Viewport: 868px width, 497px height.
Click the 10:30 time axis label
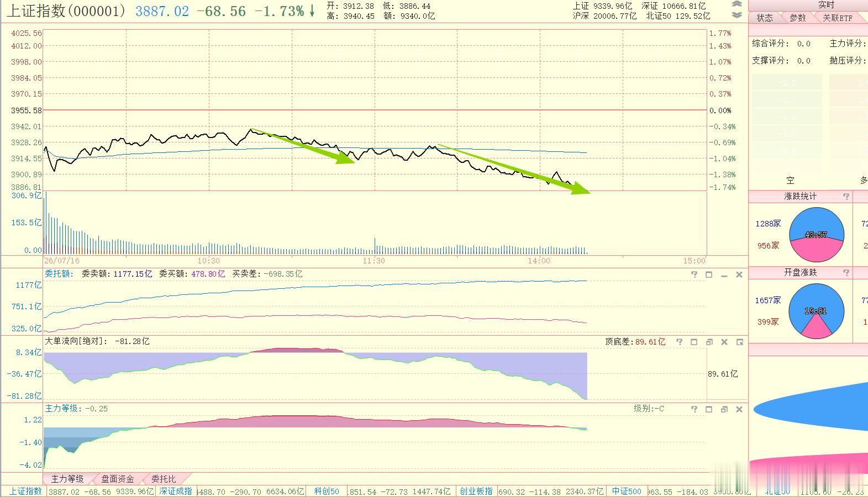(x=208, y=261)
